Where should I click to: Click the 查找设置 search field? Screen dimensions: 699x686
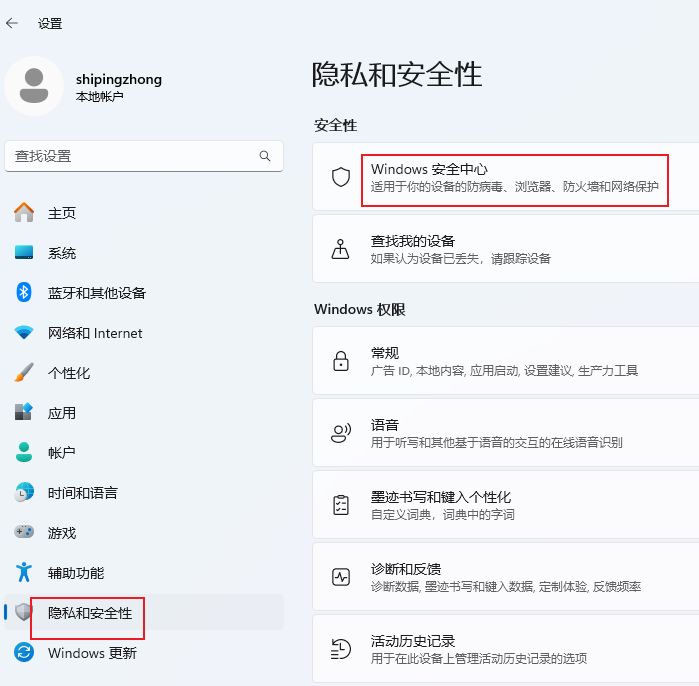(x=130, y=156)
